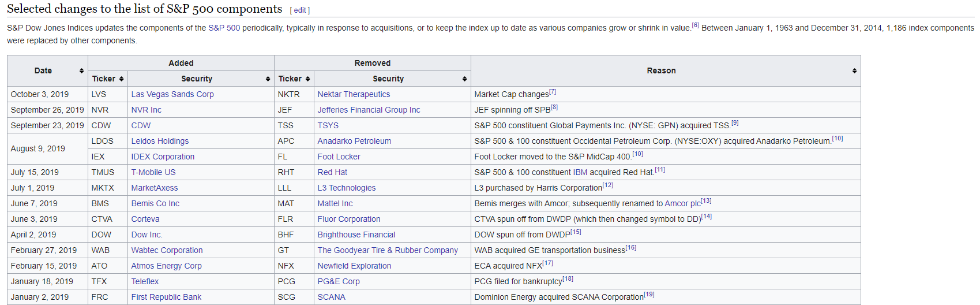Follow the TSYS link
The width and height of the screenshot is (980, 305).
click(x=328, y=125)
